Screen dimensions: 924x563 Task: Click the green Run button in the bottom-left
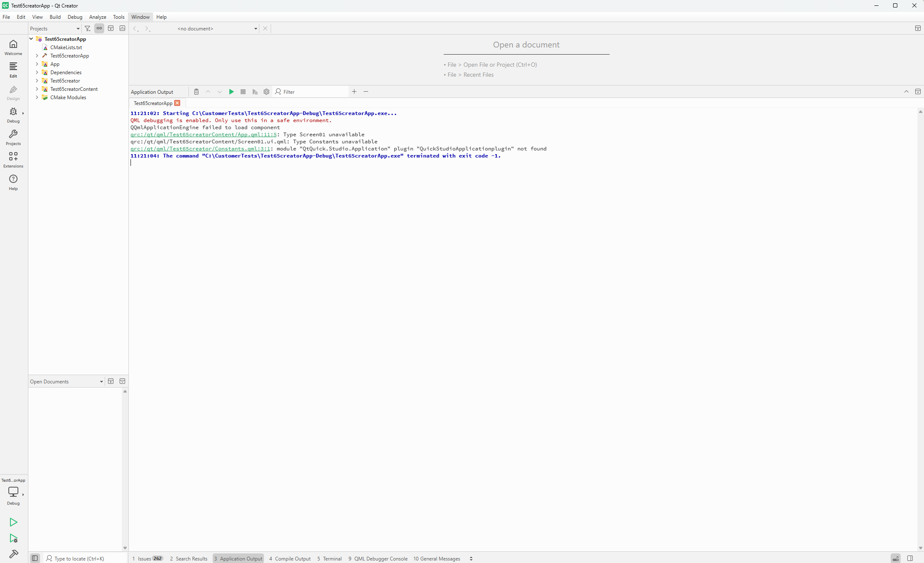(x=13, y=522)
